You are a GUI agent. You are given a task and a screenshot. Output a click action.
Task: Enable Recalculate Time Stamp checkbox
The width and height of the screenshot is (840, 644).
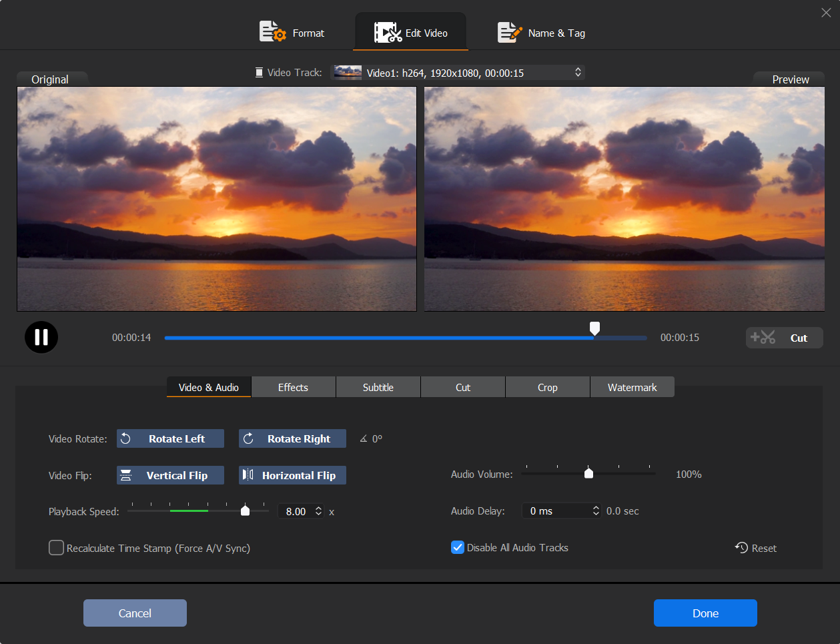tap(57, 548)
